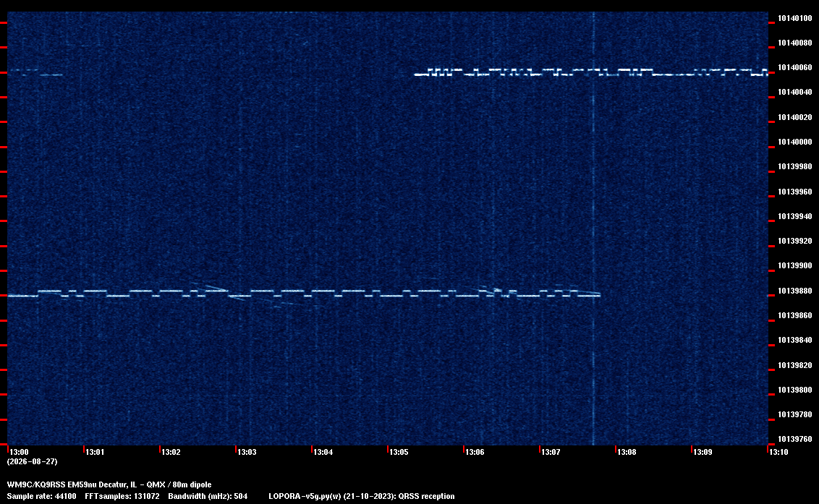Click the 10139860 frequency label
Screen dimensions: 819x504
click(x=794, y=315)
